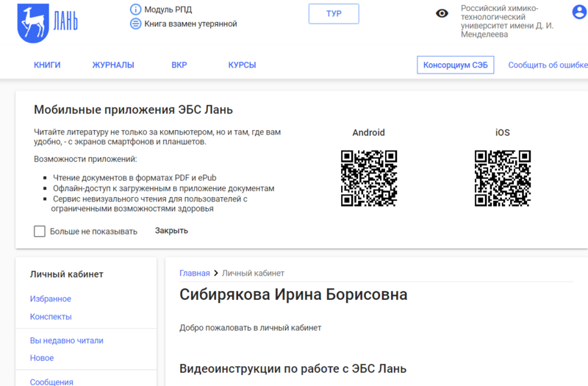588x386 pixels.
Task: Open Конспекты in the sidebar
Action: point(51,316)
